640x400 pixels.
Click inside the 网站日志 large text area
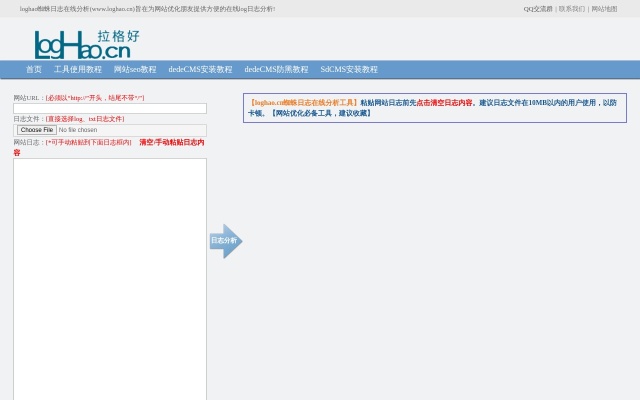(x=110, y=280)
